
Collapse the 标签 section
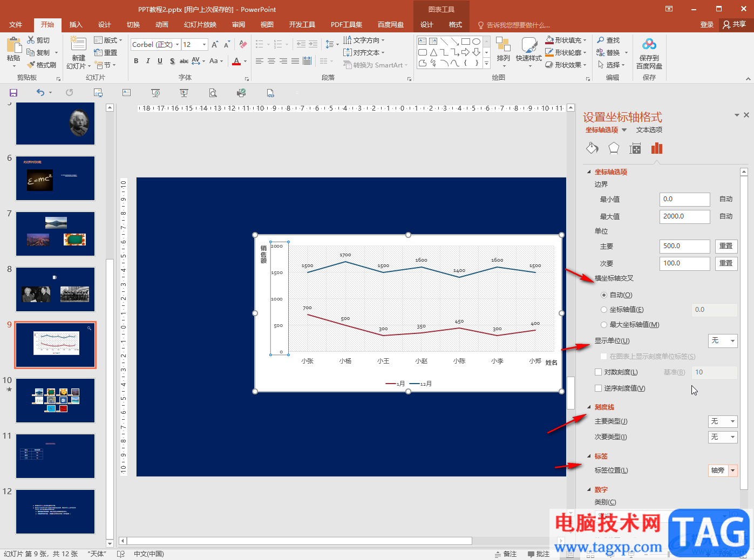589,456
